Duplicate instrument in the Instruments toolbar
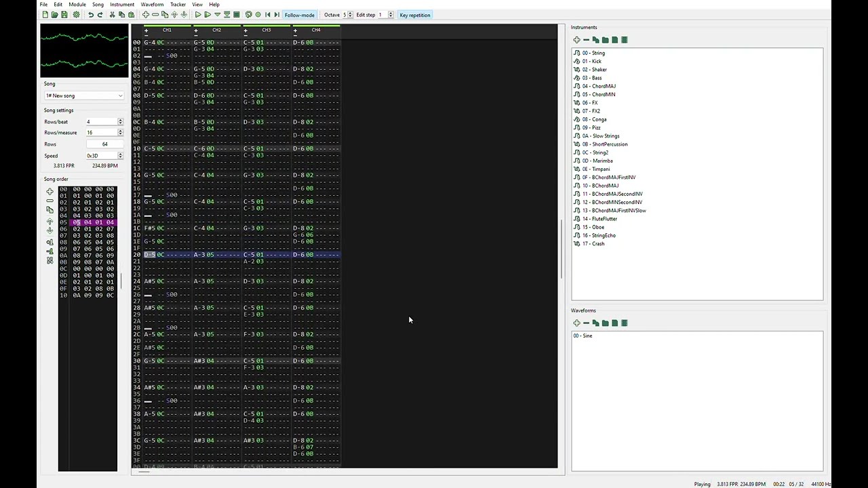 pos(595,40)
